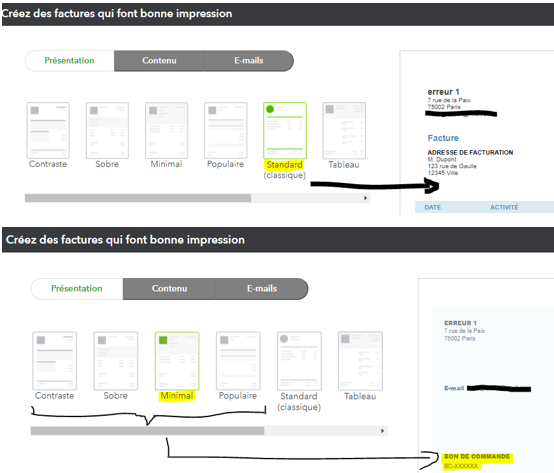
Task: Switch to the E-mails tab in the bottom panel
Action: pos(262,289)
